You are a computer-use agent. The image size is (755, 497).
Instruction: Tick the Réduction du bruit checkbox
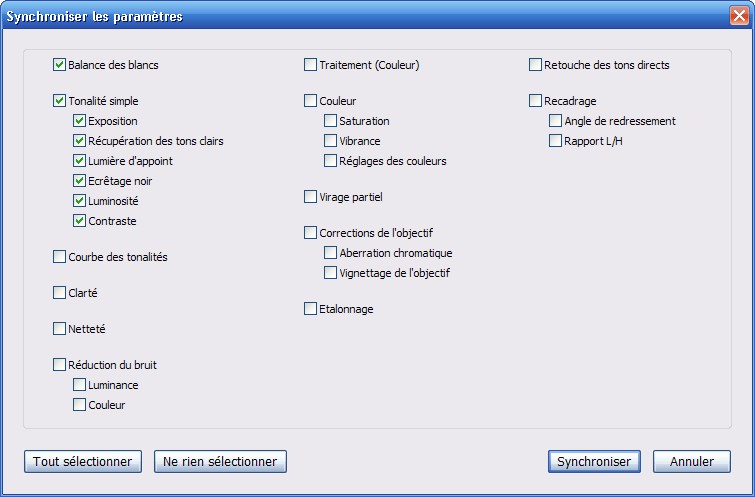pyautogui.click(x=59, y=365)
